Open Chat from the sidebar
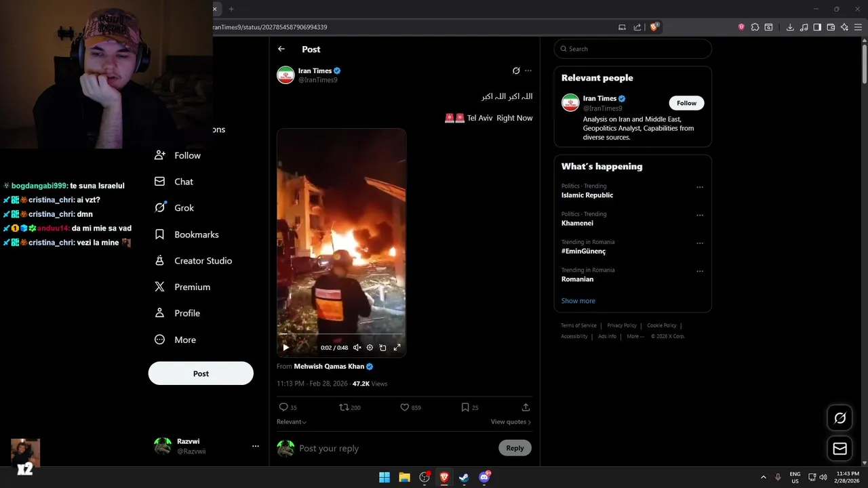 click(174, 182)
